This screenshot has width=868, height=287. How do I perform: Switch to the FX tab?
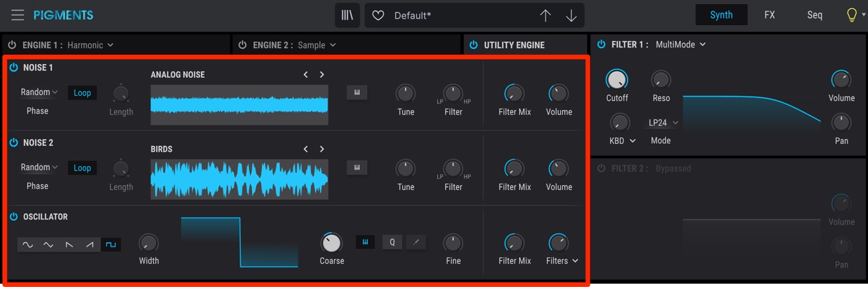(x=770, y=15)
